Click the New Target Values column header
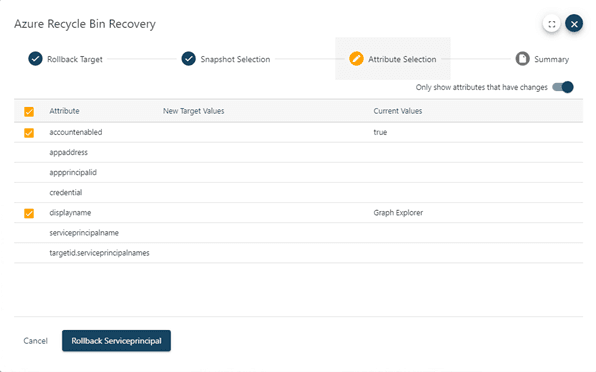The image size is (596, 372). click(x=193, y=111)
